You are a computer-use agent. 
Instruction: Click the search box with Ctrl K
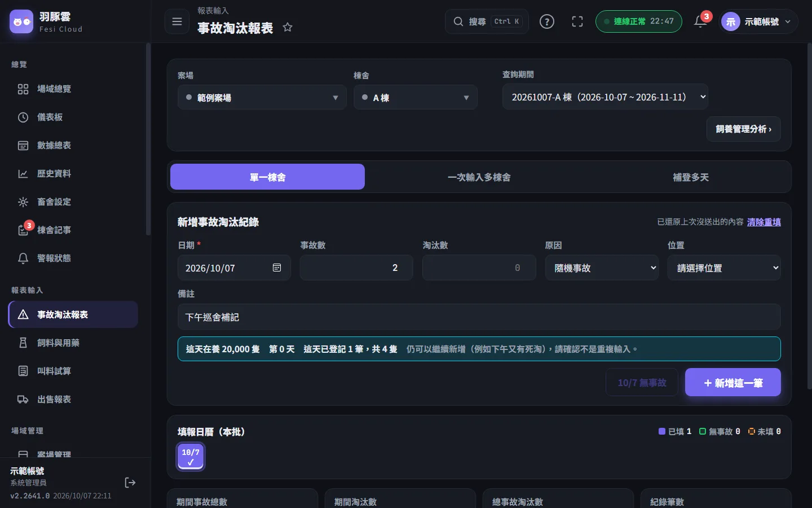(x=487, y=21)
